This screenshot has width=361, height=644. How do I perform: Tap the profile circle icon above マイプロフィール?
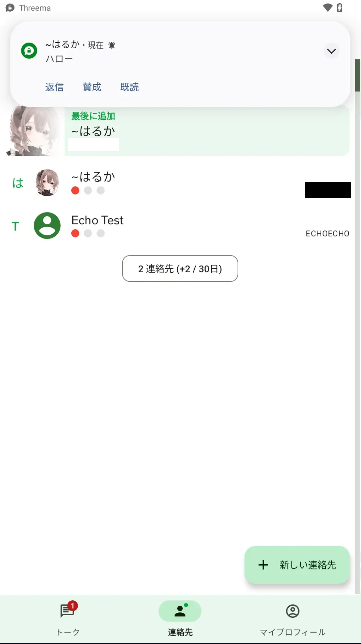coord(292,611)
